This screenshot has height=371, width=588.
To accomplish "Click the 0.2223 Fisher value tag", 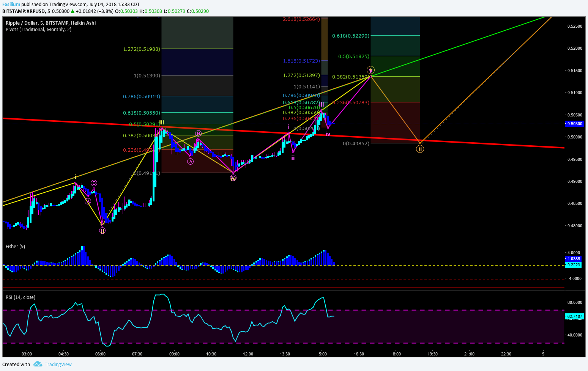I will point(573,265).
